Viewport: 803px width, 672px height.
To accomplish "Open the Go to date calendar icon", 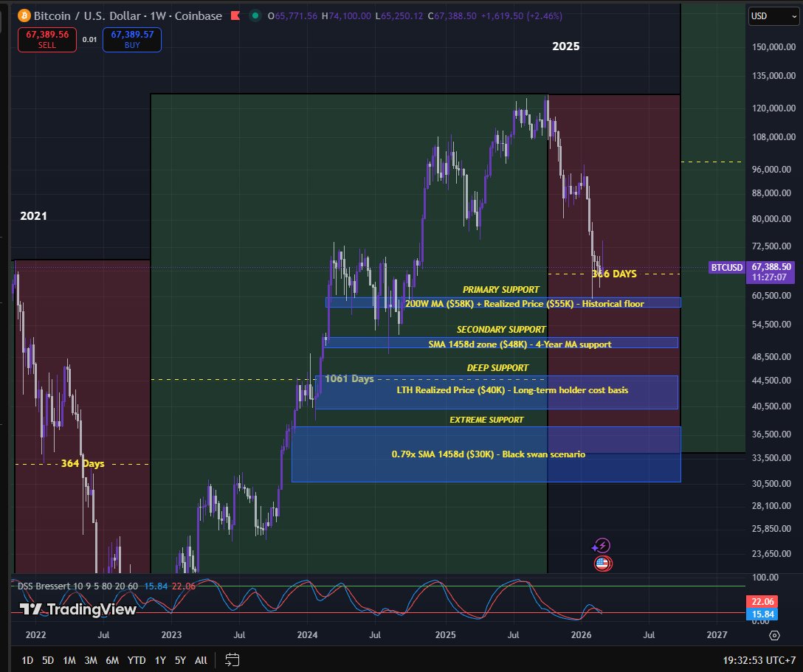I will point(232,659).
